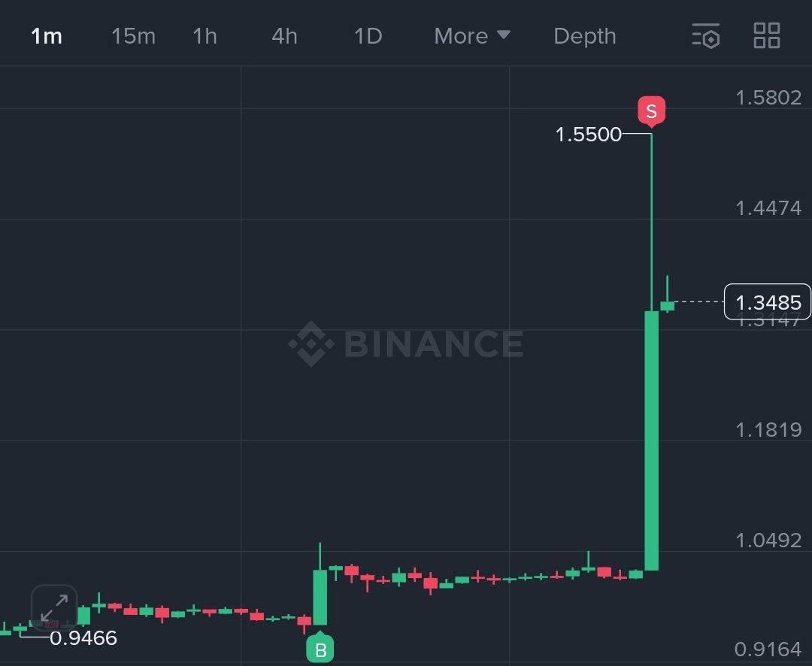Screen dimensions: 812x666
Task: Click the 1.5500 high price label
Action: (x=588, y=134)
